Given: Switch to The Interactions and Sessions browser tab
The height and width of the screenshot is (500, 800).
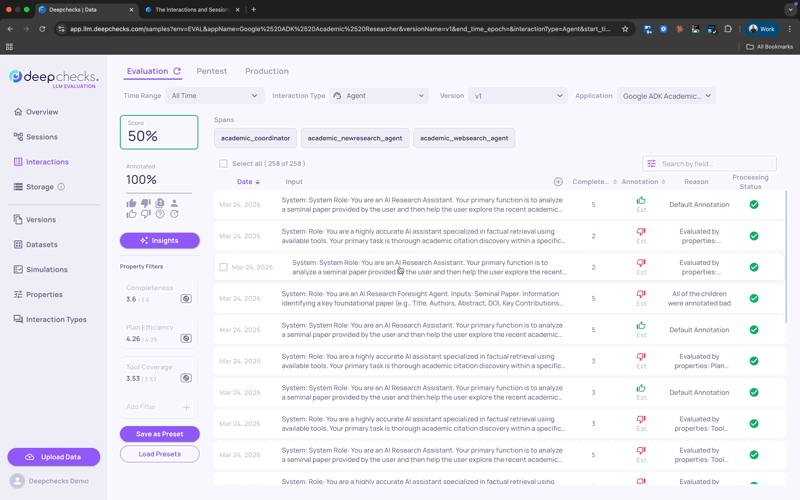Looking at the screenshot, I should click(x=192, y=10).
